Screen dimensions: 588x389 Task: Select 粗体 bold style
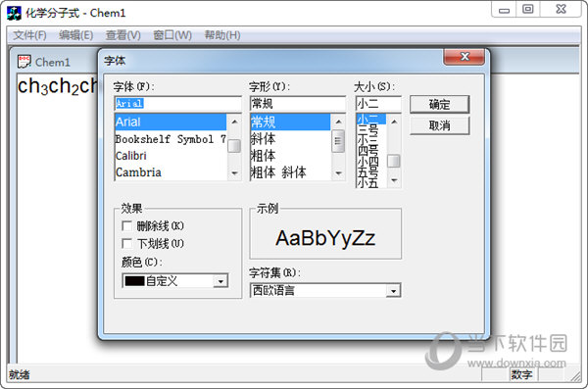coord(291,156)
